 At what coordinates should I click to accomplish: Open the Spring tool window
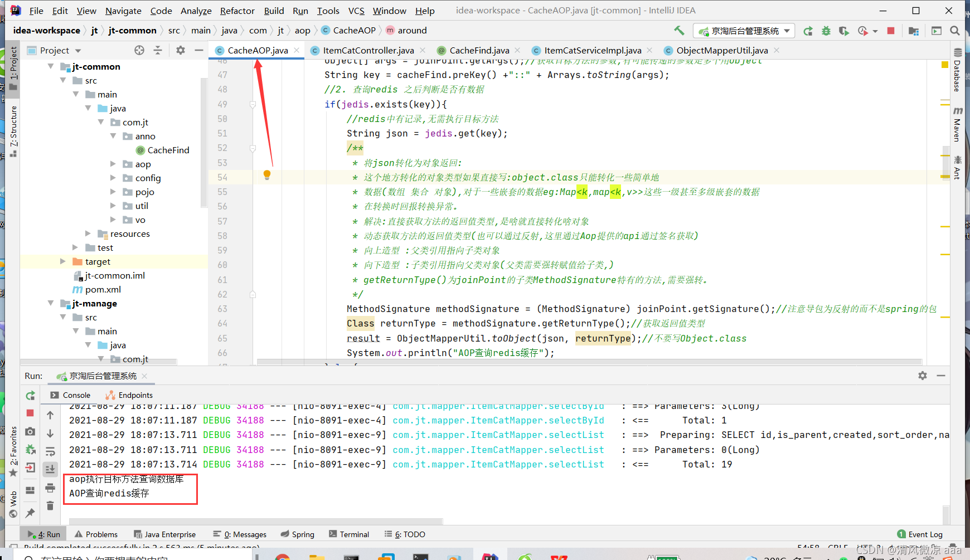click(x=298, y=534)
